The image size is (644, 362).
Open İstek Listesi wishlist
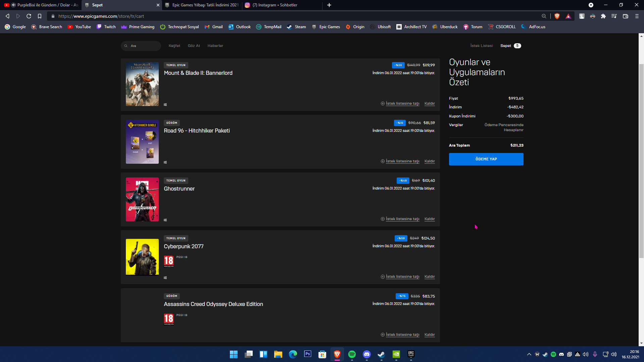pos(482,46)
